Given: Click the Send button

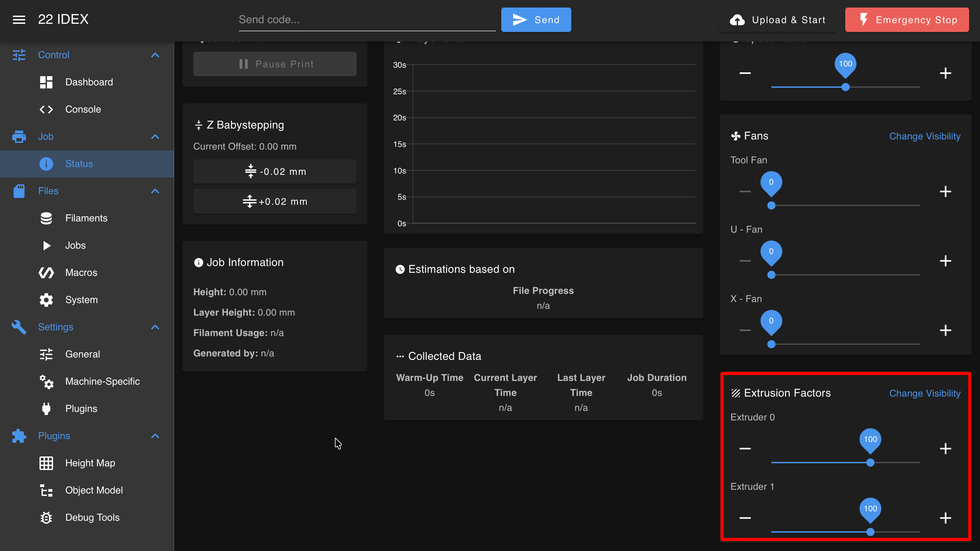Looking at the screenshot, I should (x=536, y=20).
